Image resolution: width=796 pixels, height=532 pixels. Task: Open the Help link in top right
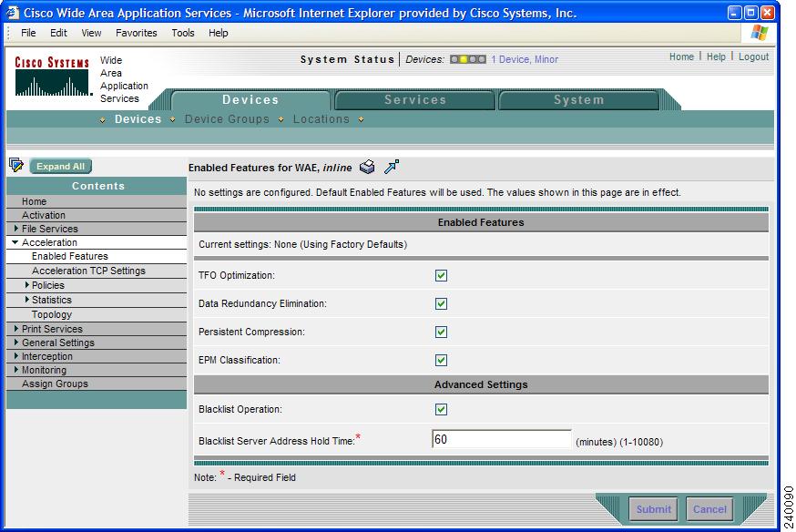coord(716,56)
